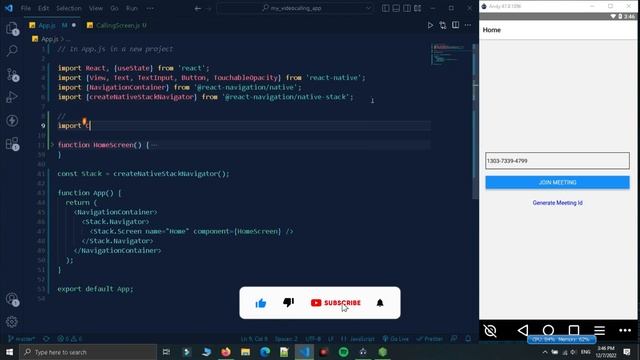The width and height of the screenshot is (640, 360).
Task: Click the thumbs up like icon
Action: (261, 303)
